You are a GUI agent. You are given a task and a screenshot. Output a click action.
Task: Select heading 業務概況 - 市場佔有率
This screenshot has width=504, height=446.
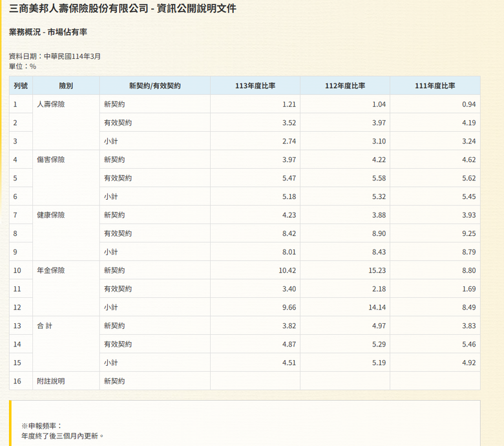pyautogui.click(x=48, y=32)
